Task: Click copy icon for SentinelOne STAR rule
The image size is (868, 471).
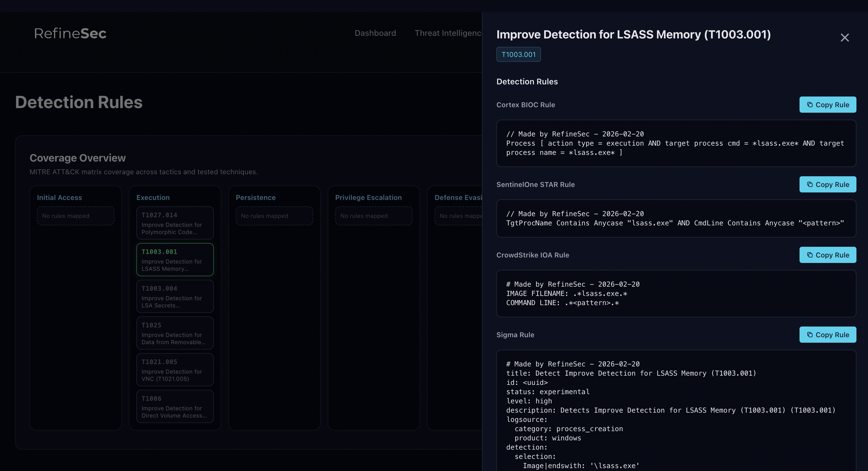Action: pyautogui.click(x=810, y=185)
